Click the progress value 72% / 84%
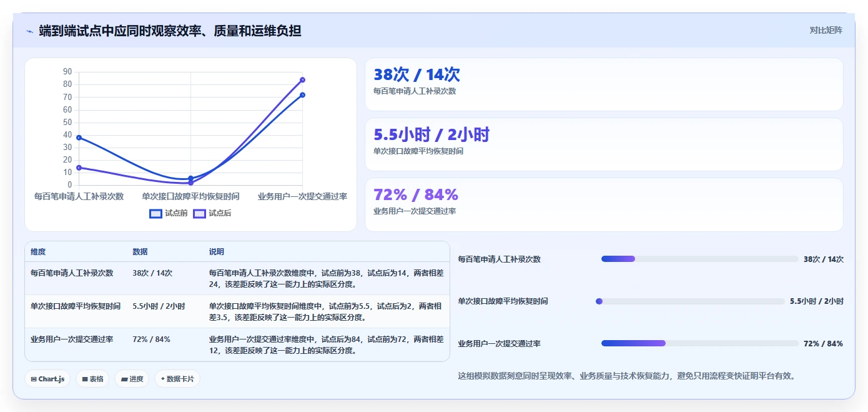Viewport: 868px width, 412px height. [x=823, y=343]
